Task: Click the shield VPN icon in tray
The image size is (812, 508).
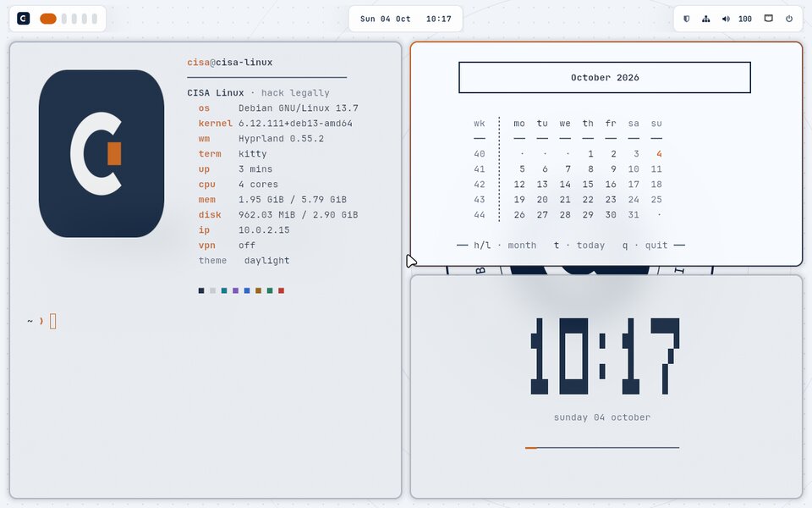Action: 686,19
